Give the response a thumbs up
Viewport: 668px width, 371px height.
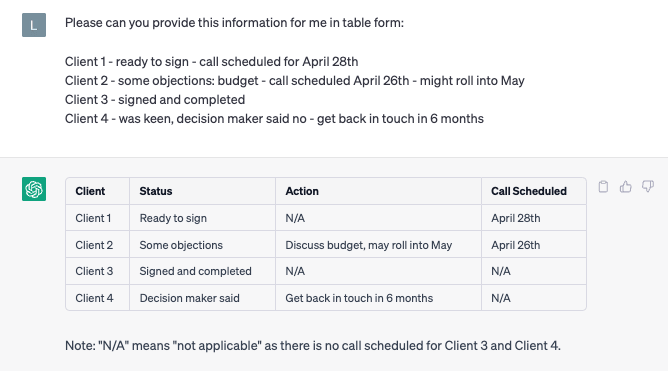click(625, 187)
